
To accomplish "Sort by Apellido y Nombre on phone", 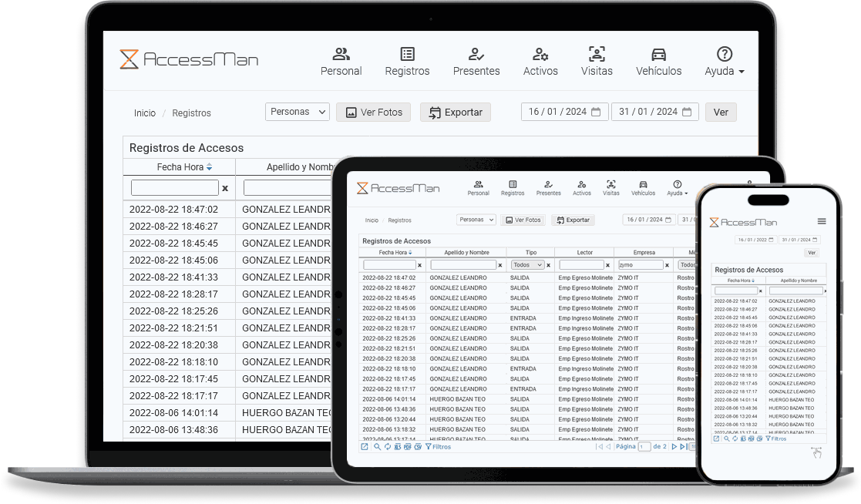I will click(799, 281).
